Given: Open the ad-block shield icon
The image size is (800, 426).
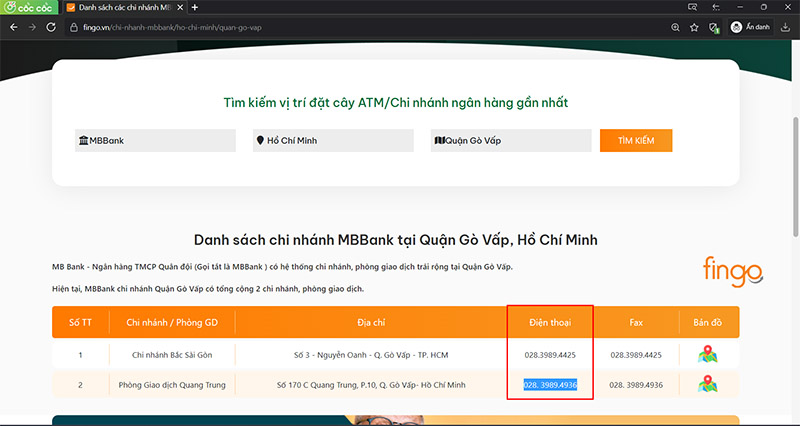Looking at the screenshot, I should 714,28.
